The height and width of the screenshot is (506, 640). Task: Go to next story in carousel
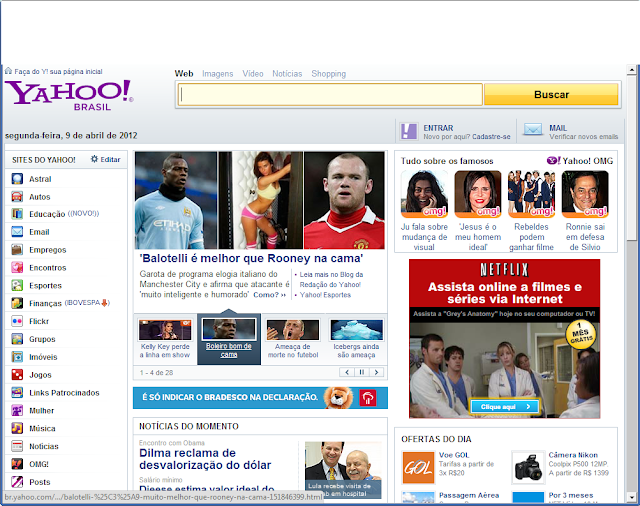(376, 372)
